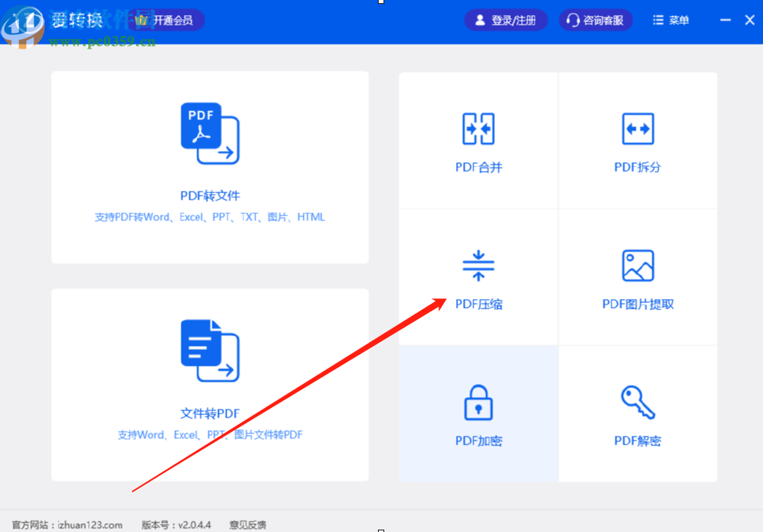This screenshot has height=532, width=763.
Task: Click the PDF解密 key icon
Action: (638, 402)
